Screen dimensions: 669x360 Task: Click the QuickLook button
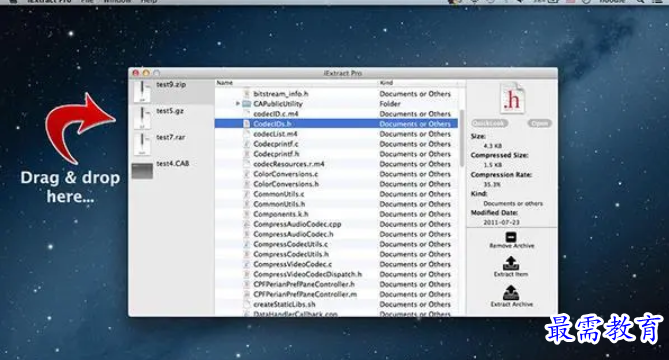[489, 123]
